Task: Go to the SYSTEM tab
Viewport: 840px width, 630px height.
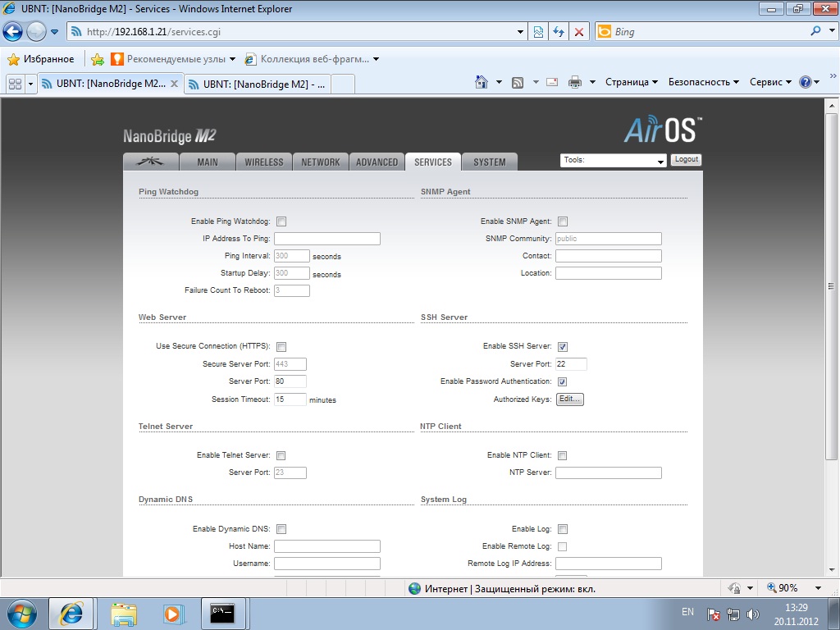Action: [490, 162]
